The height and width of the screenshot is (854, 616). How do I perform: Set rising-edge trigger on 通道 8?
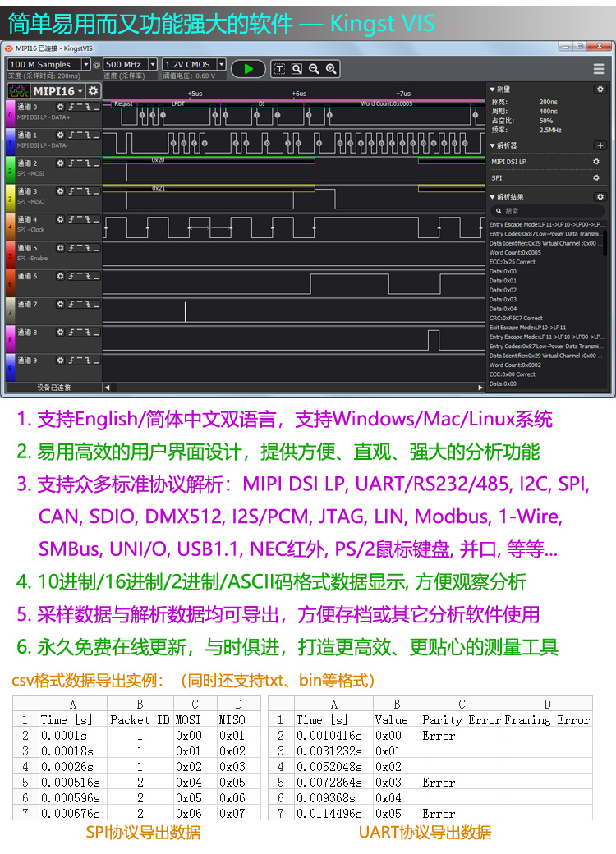tap(71, 333)
